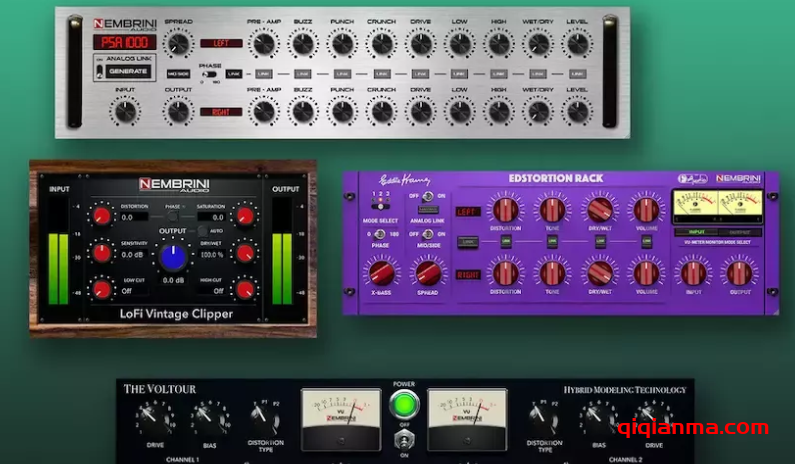
Task: Click the PSA 1000 Output knob
Action: 178,112
